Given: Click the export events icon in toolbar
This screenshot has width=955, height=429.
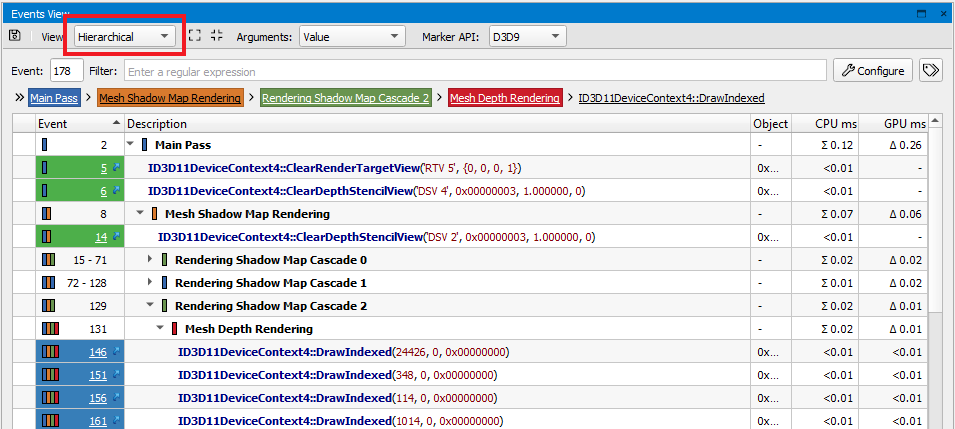Looking at the screenshot, I should tap(15, 36).
